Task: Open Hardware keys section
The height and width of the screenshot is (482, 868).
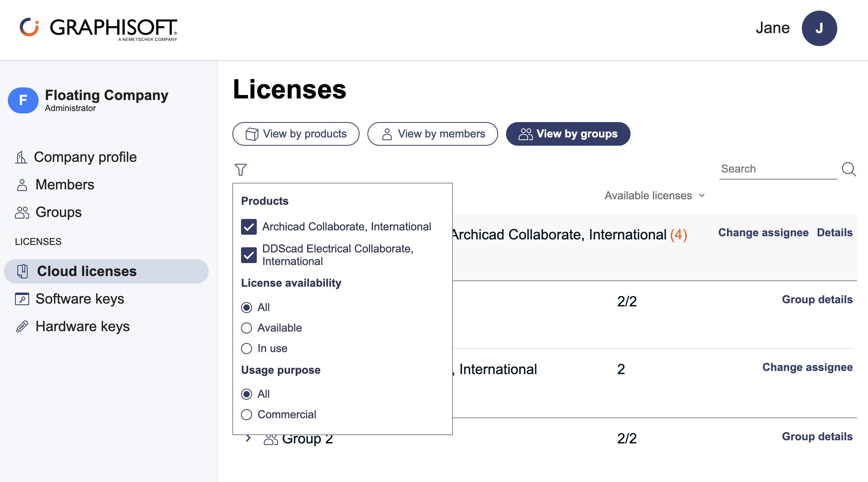Action: 83,326
